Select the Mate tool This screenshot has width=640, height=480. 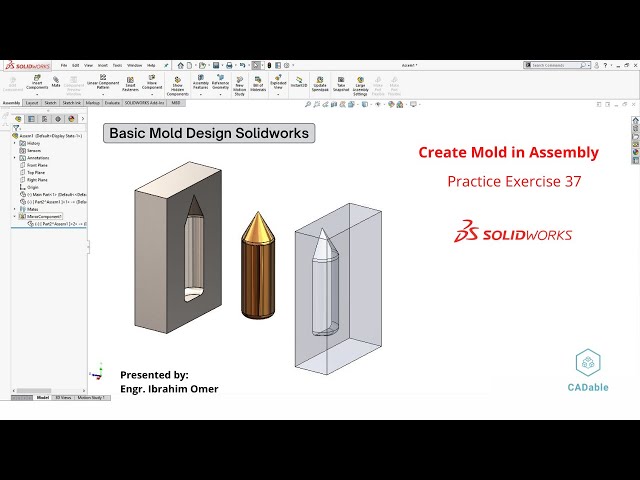[56, 82]
